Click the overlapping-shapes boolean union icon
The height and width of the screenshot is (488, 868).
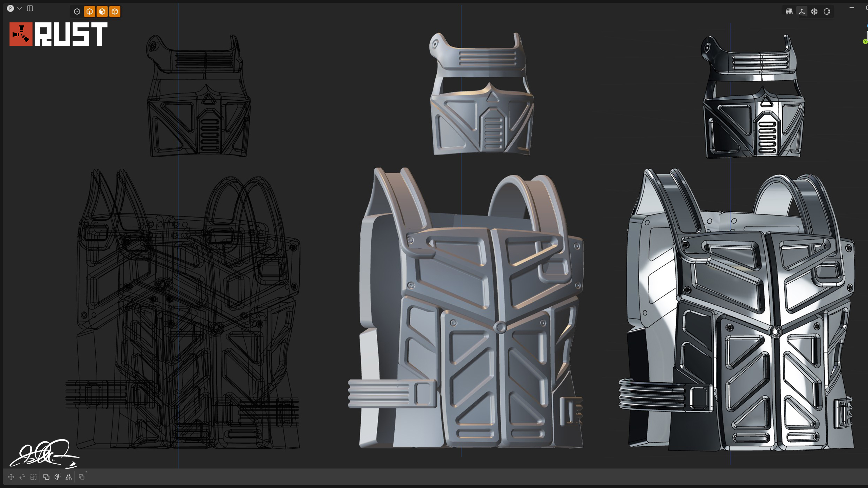point(46,477)
